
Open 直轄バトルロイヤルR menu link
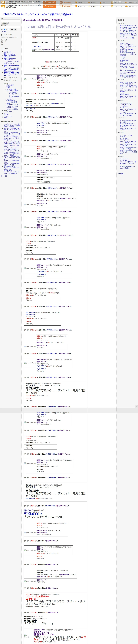[x=10, y=54]
